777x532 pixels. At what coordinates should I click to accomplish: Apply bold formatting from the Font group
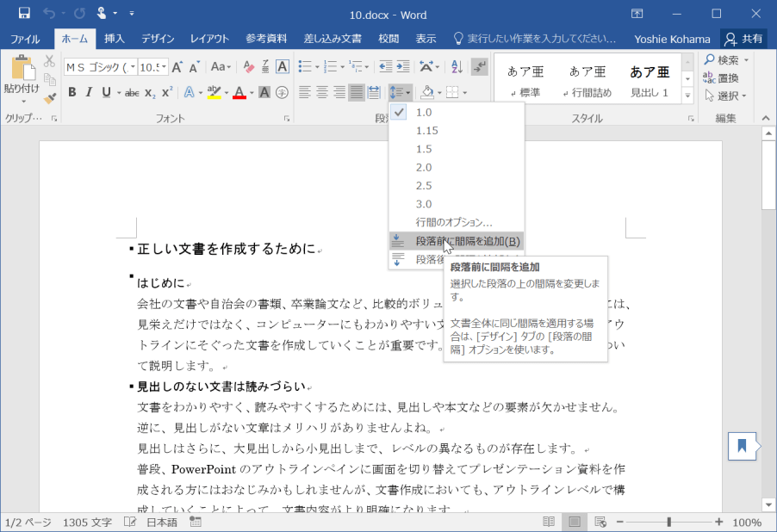(73, 92)
